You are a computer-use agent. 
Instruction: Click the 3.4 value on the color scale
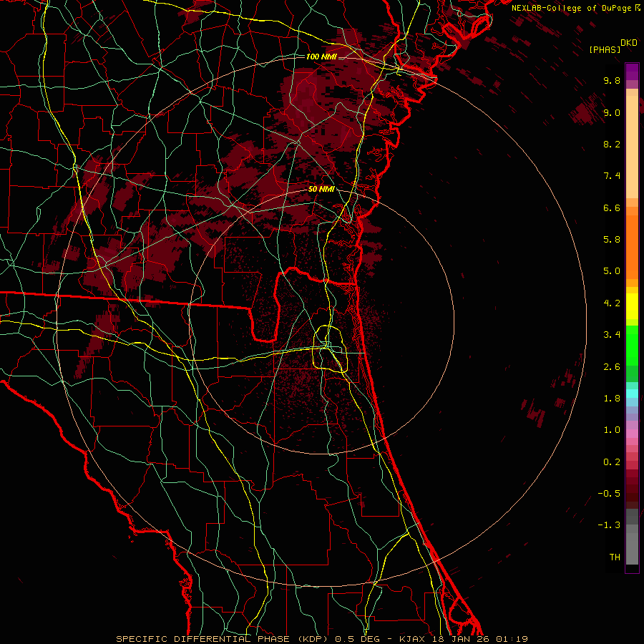coord(612,335)
